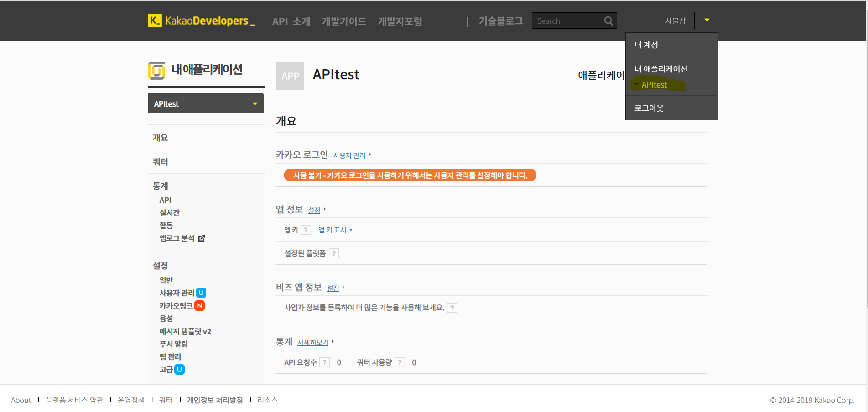Click the KakaoDevelopers logo
Image resolution: width=868 pixels, height=412 pixels.
(x=202, y=21)
